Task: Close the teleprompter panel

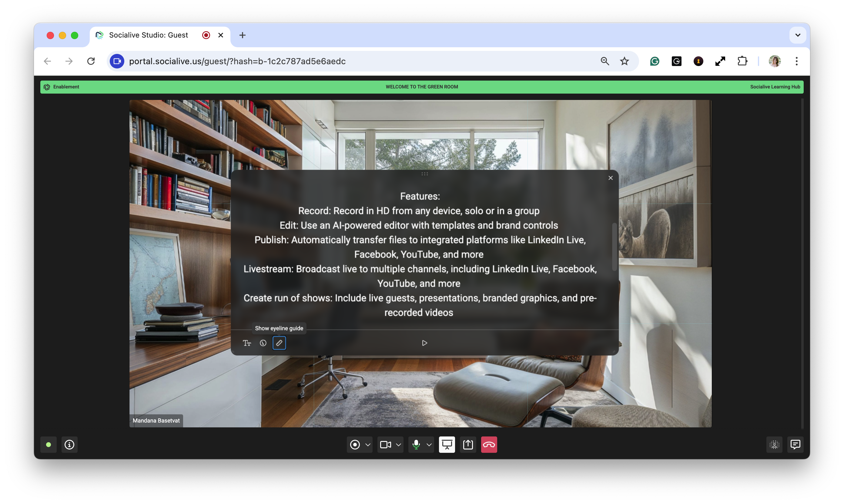Action: [x=611, y=178]
